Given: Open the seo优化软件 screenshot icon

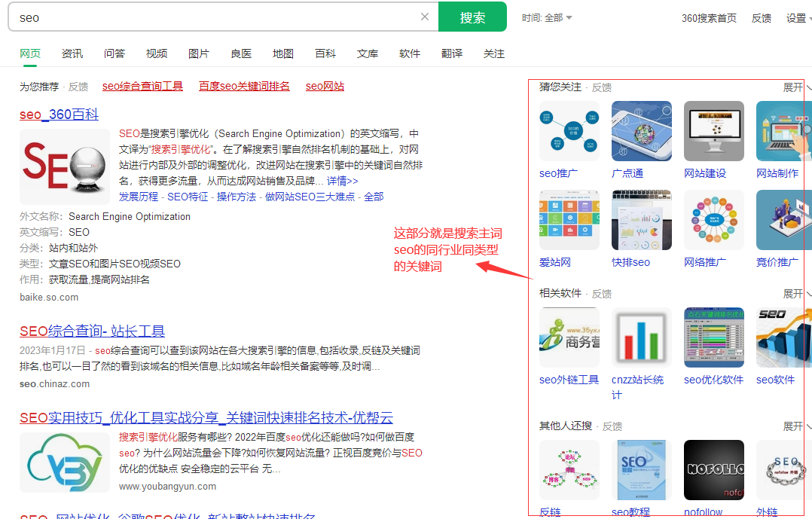Looking at the screenshot, I should click(714, 337).
